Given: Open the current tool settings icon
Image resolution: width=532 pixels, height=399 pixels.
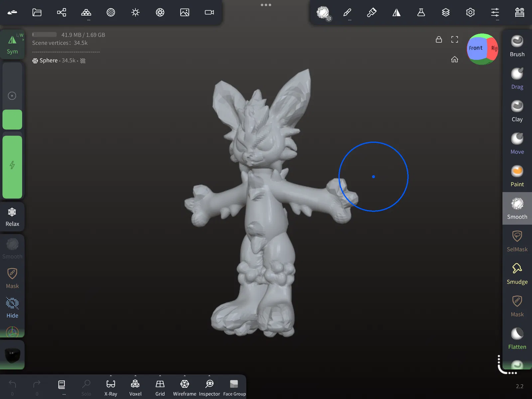Looking at the screenshot, I should 323,13.
